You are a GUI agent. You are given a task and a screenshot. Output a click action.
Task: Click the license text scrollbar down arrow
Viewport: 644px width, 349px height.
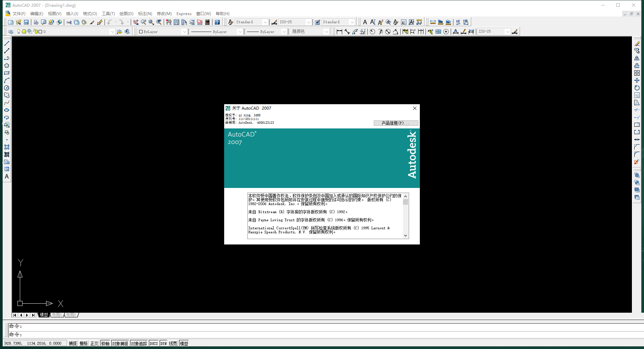pos(406,236)
